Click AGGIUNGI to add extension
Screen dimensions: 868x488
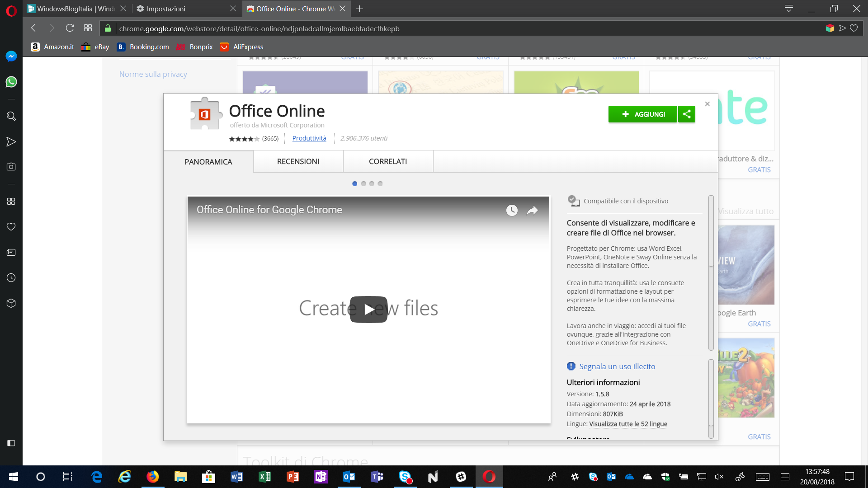click(x=642, y=114)
